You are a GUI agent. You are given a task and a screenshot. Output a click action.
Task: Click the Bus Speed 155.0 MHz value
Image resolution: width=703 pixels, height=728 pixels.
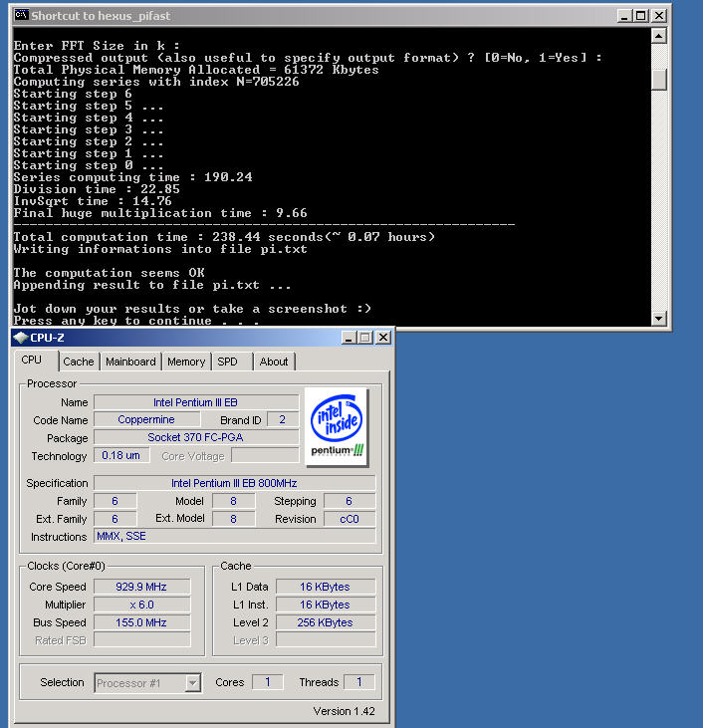click(141, 622)
